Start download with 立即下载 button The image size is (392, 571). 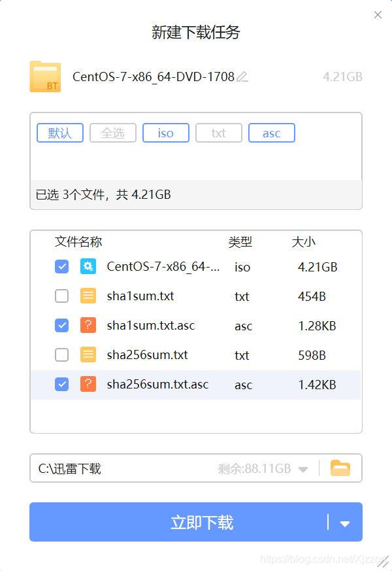pos(196,522)
